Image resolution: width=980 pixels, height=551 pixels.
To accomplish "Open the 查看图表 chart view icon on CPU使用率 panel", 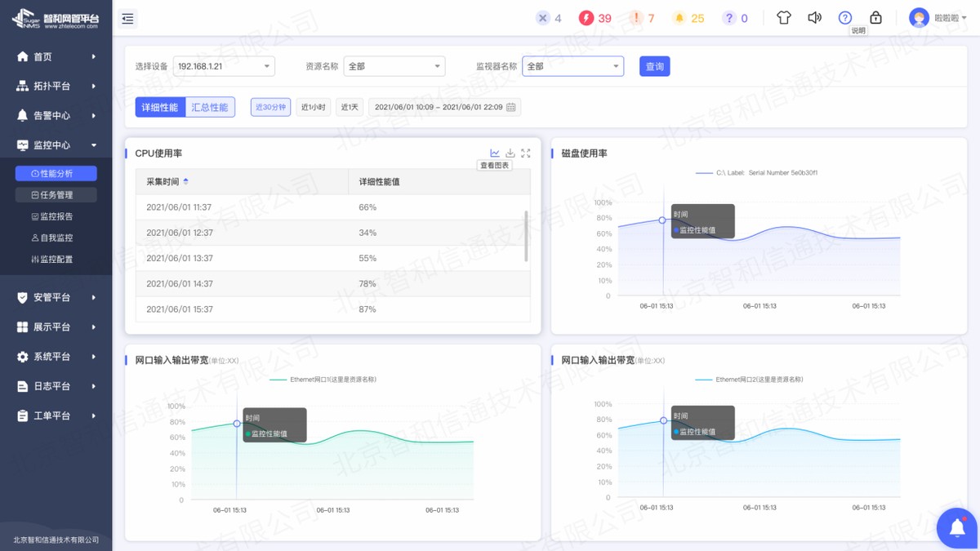I will point(495,153).
